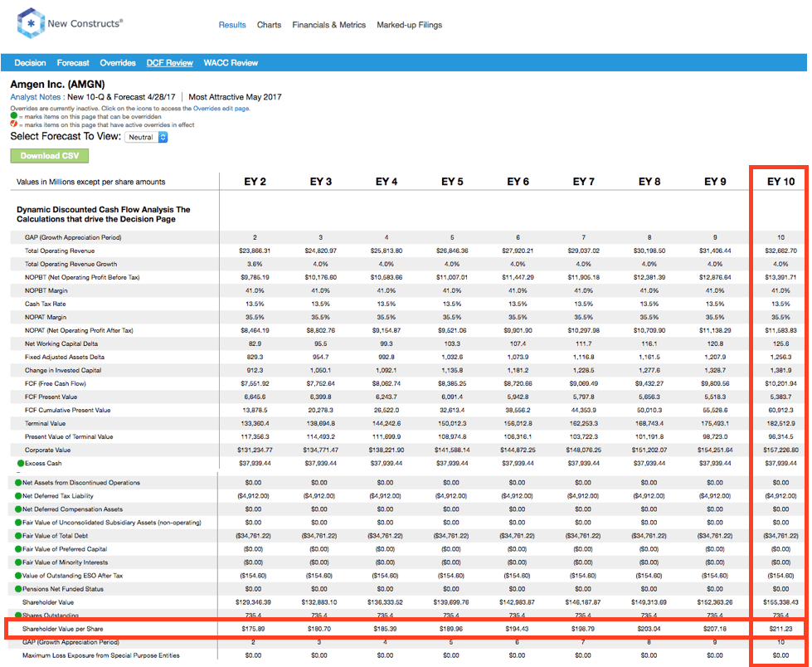Click the EY 10 column header
This screenshot has width=812, height=667.
pyautogui.click(x=780, y=182)
